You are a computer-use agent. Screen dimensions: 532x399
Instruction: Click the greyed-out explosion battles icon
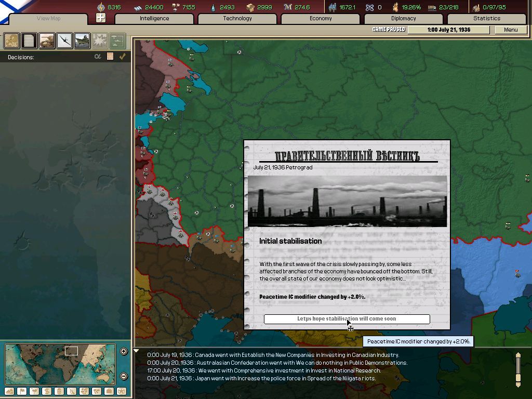click(100, 41)
